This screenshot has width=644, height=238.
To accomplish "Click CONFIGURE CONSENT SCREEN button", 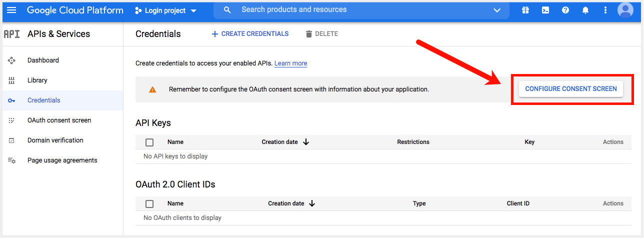I will click(571, 89).
